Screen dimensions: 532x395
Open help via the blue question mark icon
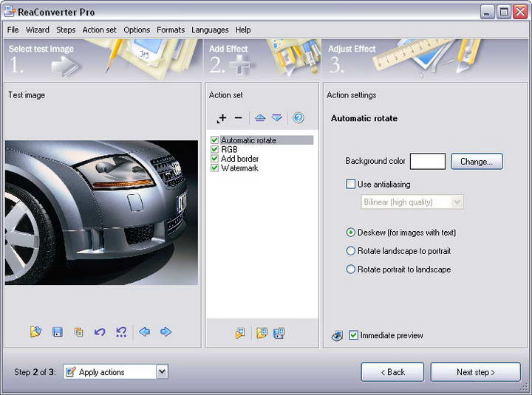[x=299, y=118]
